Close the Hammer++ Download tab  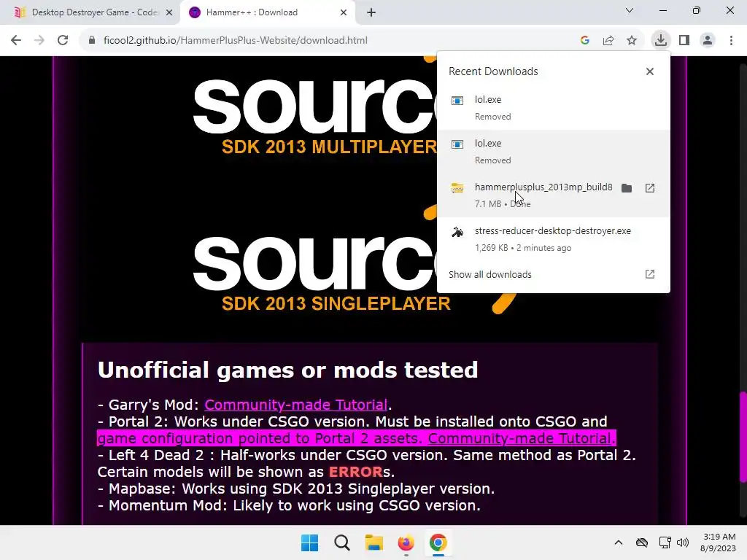point(344,13)
